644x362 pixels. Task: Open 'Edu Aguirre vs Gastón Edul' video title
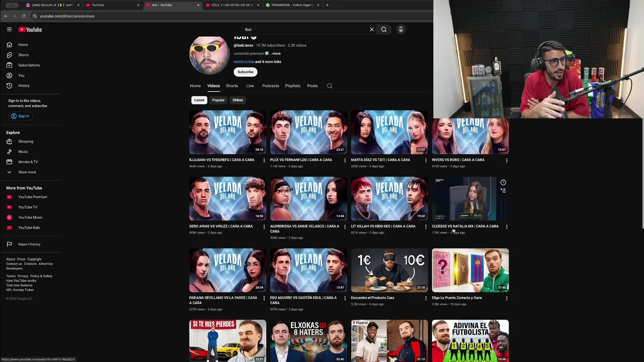pos(303,300)
